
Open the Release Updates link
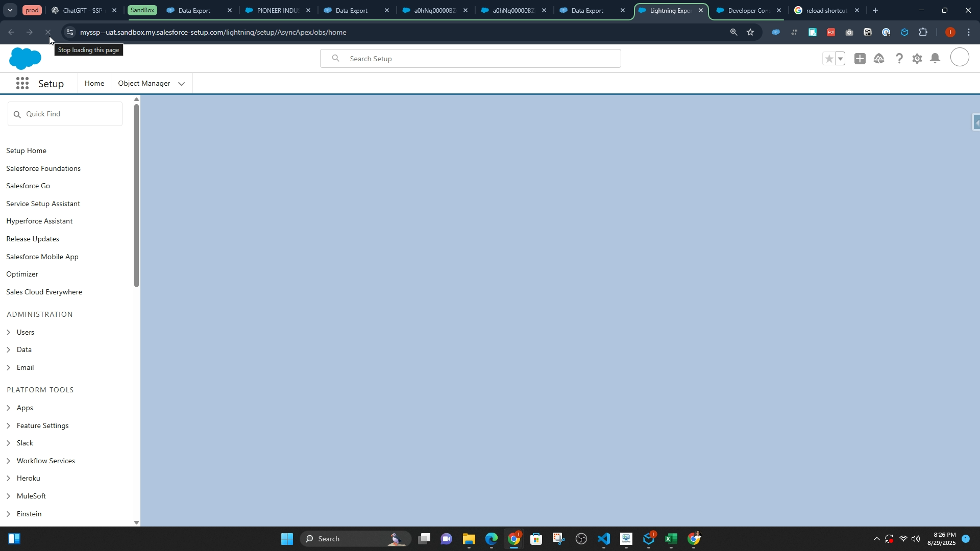tap(33, 239)
